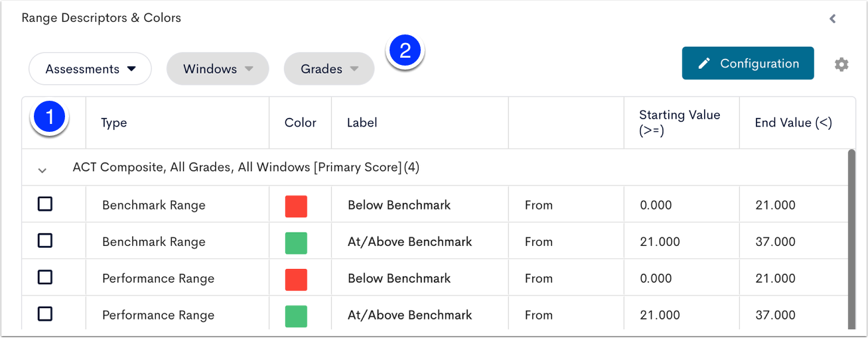Click the blue numbered marker 2
This screenshot has width=868, height=338.
406,50
